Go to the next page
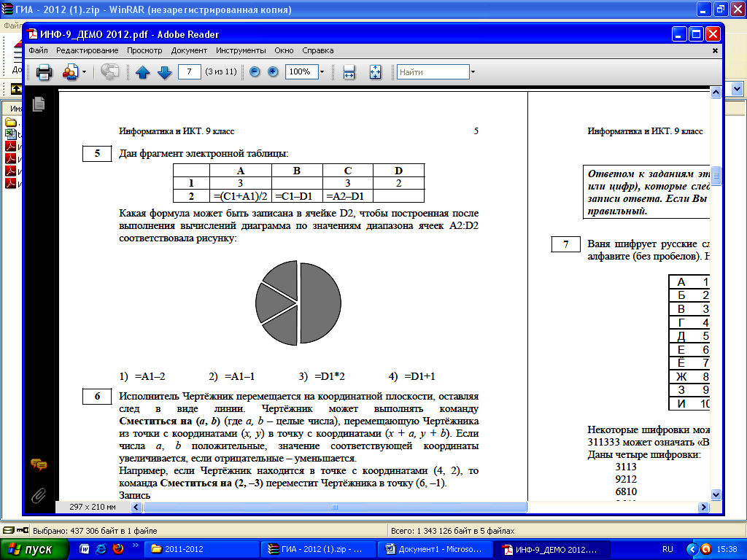 tap(164, 72)
